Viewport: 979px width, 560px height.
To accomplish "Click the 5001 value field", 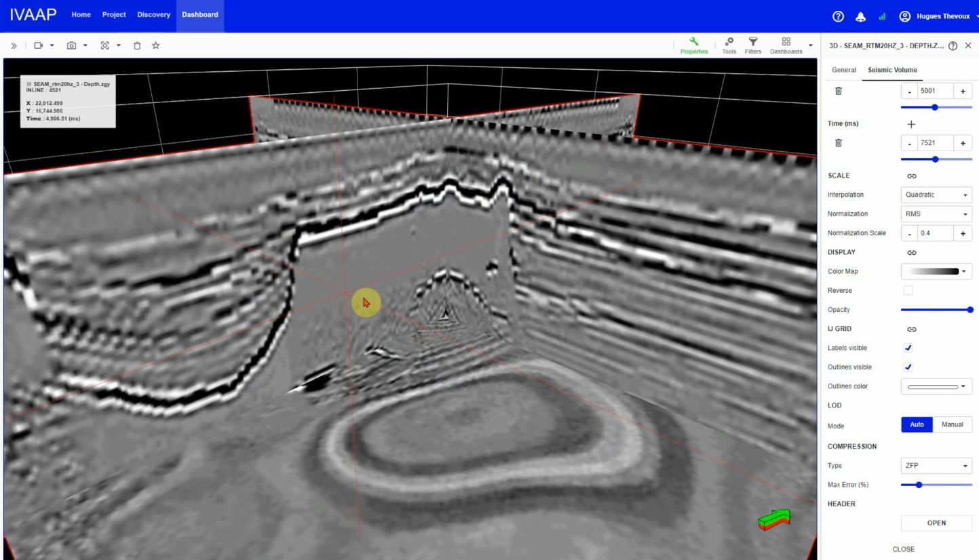I will [935, 91].
